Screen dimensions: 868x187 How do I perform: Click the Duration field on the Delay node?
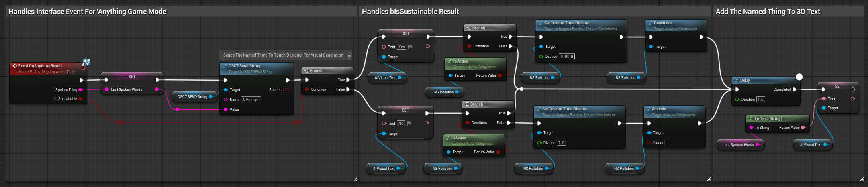pos(761,99)
